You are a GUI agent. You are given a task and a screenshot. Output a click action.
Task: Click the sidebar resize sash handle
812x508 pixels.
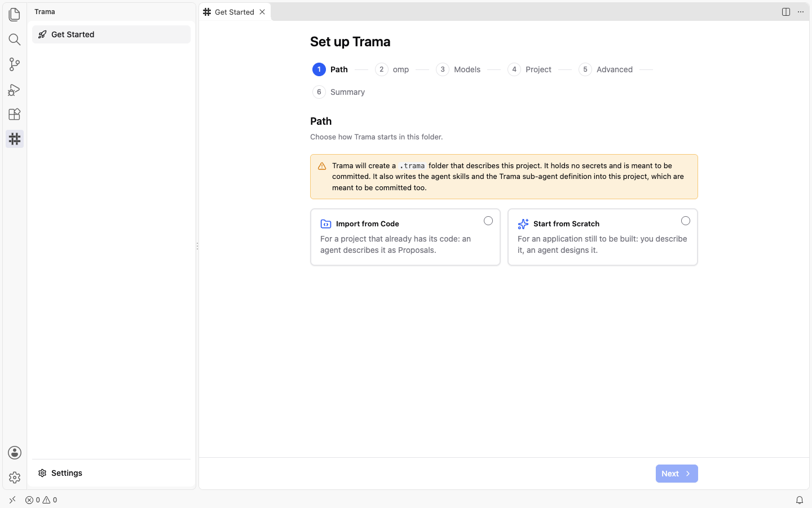pyautogui.click(x=197, y=246)
